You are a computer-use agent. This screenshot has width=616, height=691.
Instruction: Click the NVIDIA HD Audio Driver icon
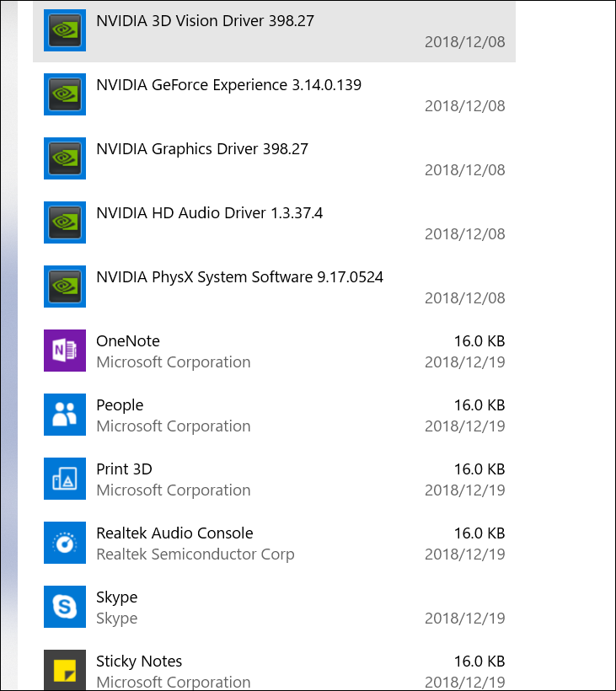pyautogui.click(x=65, y=222)
